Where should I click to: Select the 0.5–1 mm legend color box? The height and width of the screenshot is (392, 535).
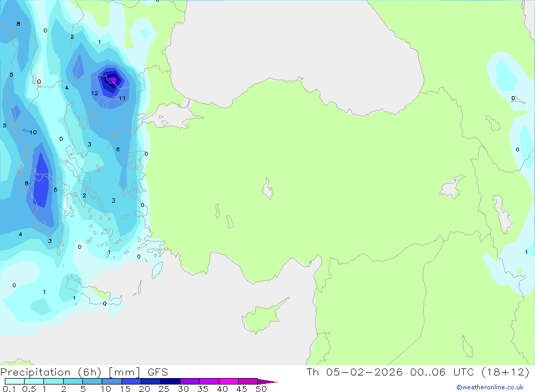point(34,381)
